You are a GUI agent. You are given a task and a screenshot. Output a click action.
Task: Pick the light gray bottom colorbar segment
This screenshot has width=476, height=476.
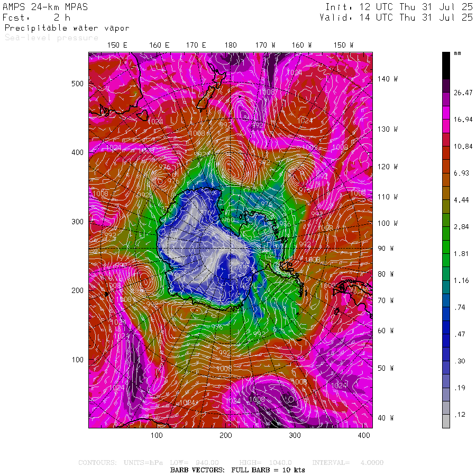(x=446, y=422)
